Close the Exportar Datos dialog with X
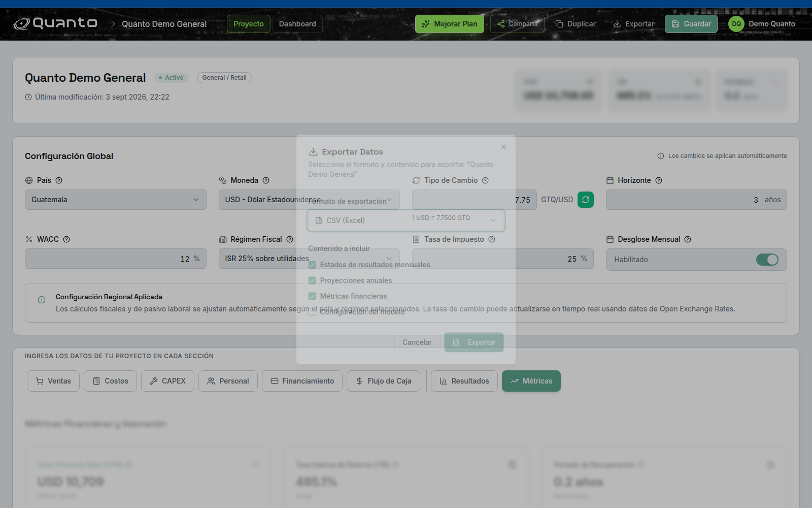 point(503,147)
